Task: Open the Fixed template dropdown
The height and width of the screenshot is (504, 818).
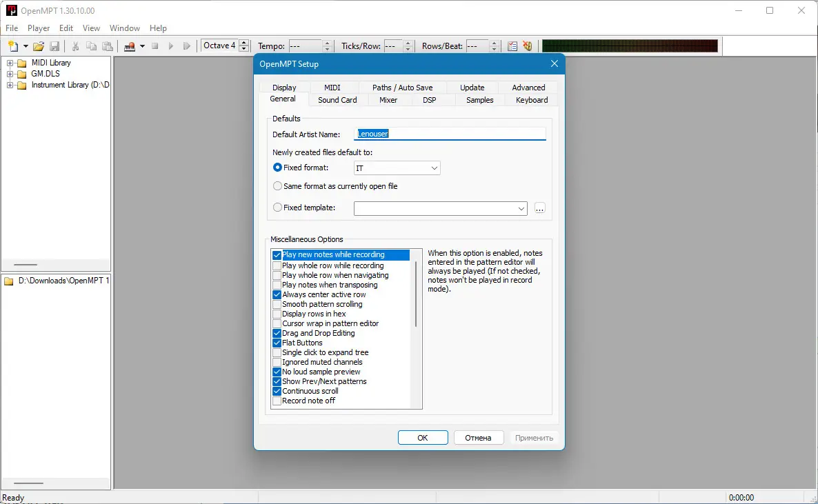Action: coord(440,208)
